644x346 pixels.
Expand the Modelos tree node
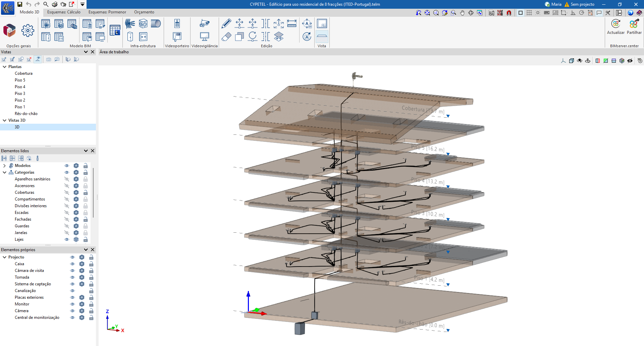click(x=4, y=166)
